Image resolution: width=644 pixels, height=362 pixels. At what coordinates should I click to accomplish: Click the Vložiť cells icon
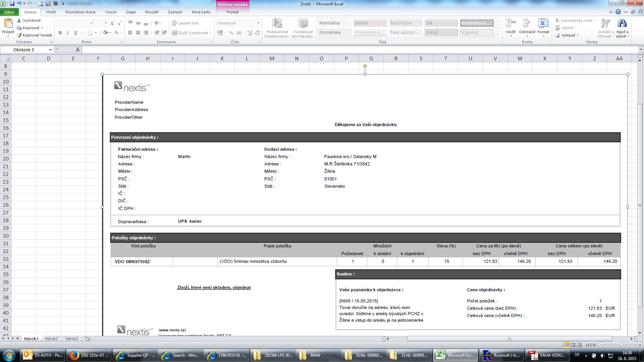pyautogui.click(x=511, y=23)
